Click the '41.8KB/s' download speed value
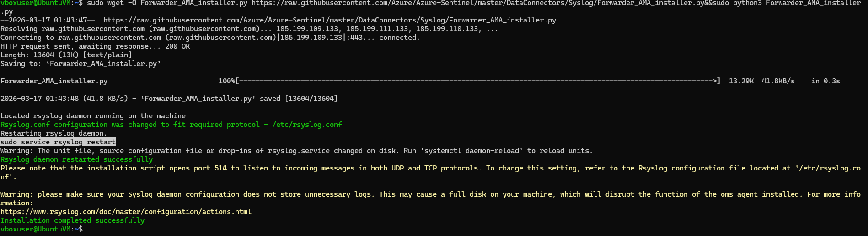The width and height of the screenshot is (868, 236). (778, 81)
